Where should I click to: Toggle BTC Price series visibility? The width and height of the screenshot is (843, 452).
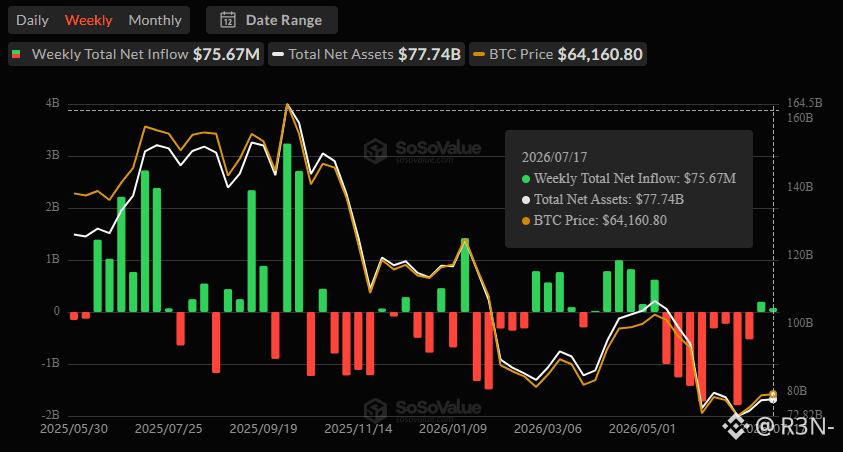(558, 54)
